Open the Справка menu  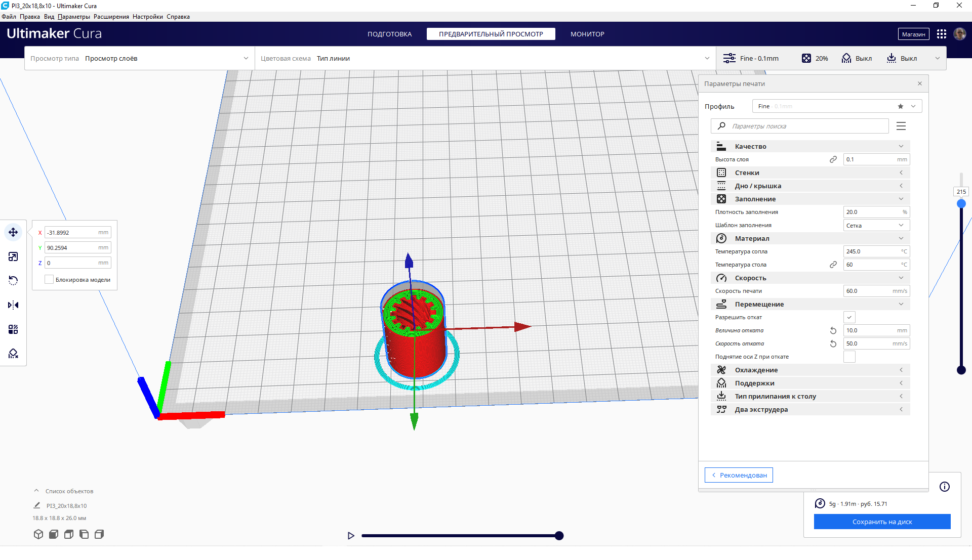[178, 17]
